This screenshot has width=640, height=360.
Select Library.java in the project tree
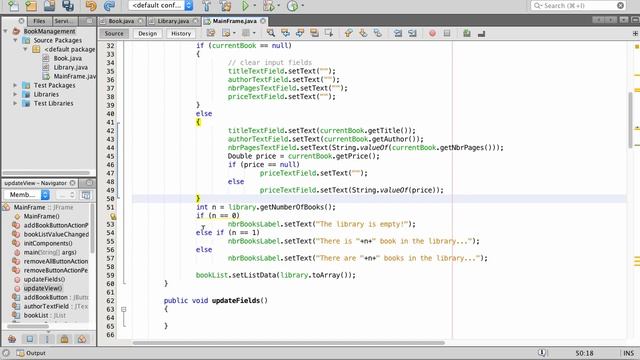(70, 67)
